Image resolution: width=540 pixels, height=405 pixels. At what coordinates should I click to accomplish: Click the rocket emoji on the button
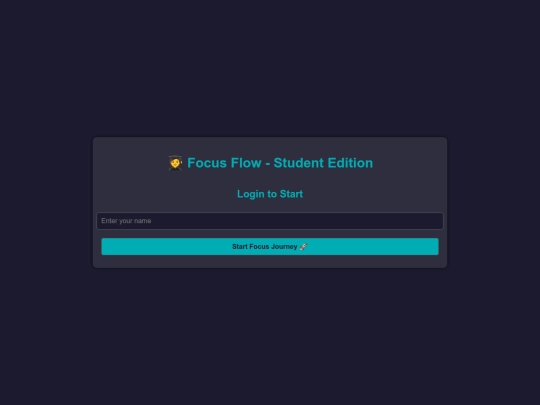coord(303,247)
